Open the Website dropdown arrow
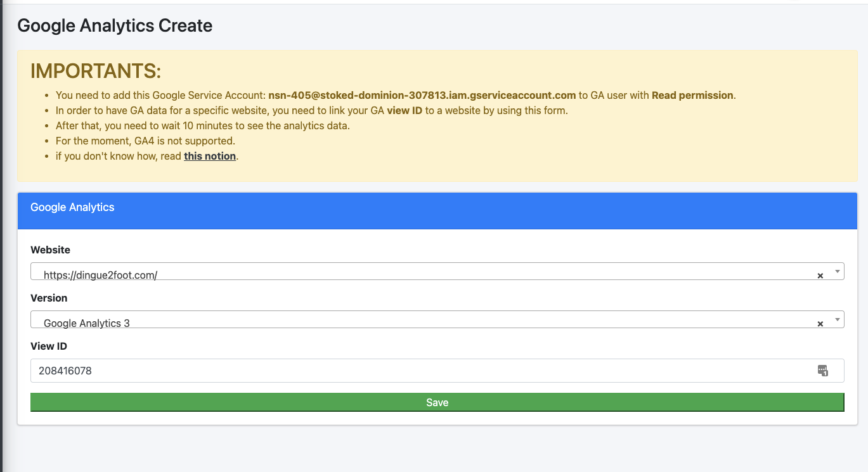This screenshot has height=472, width=868. coord(837,271)
